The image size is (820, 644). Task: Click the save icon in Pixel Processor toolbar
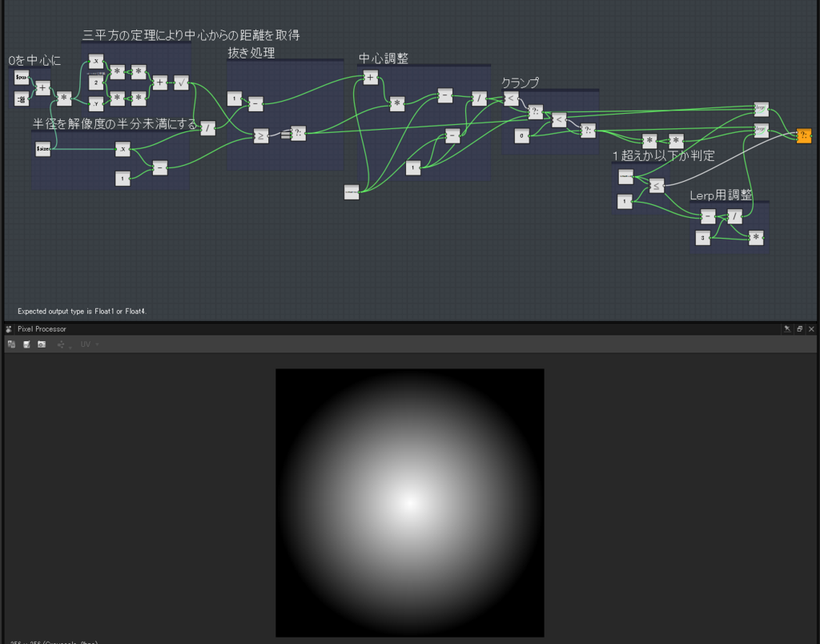(x=26, y=344)
